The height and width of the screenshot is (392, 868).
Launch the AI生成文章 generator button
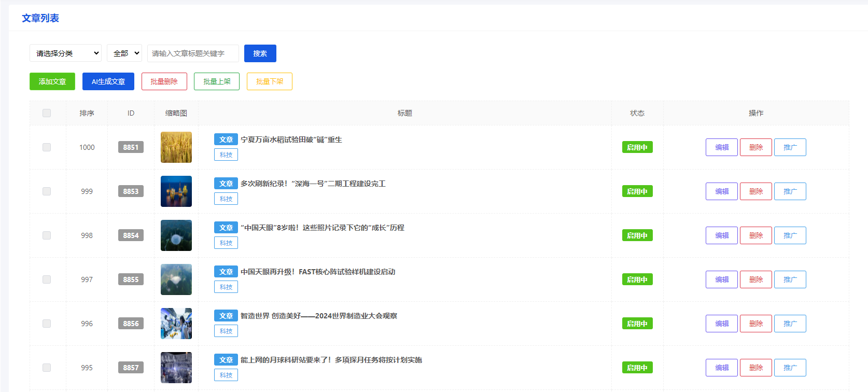[108, 81]
